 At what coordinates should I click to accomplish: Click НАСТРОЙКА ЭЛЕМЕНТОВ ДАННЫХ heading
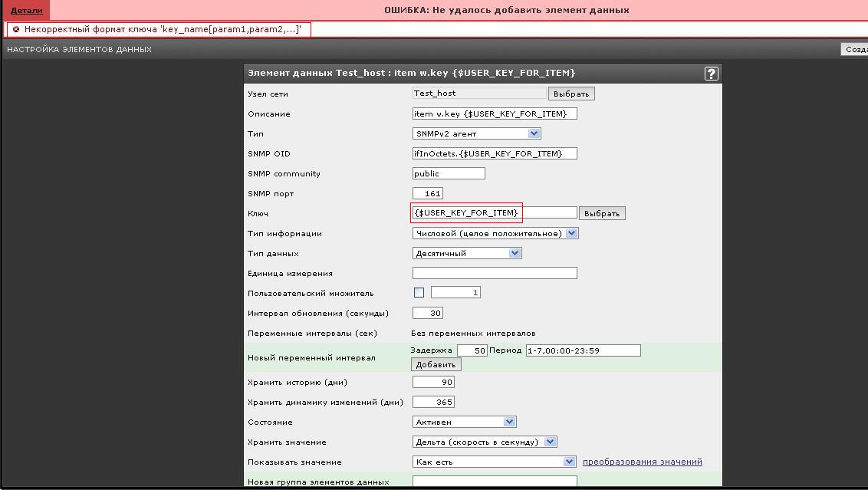click(79, 49)
